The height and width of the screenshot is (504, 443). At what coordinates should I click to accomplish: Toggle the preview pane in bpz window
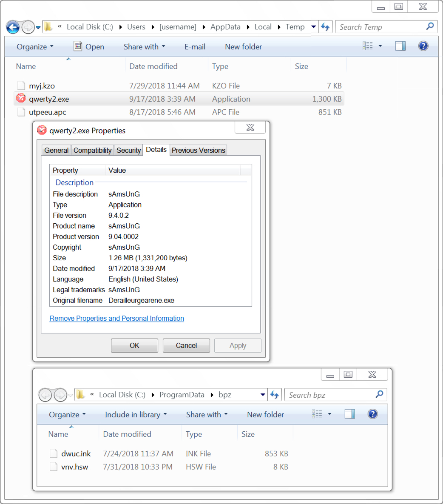tap(349, 414)
